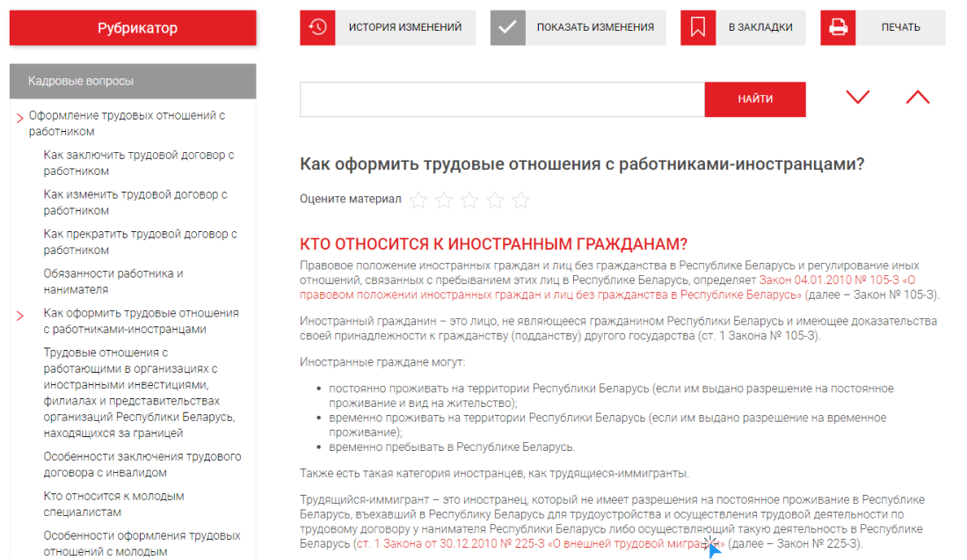Select 'Обязанности работника и нанимателя' in sidebar
Screen dimensions: 967x560
click(x=113, y=281)
